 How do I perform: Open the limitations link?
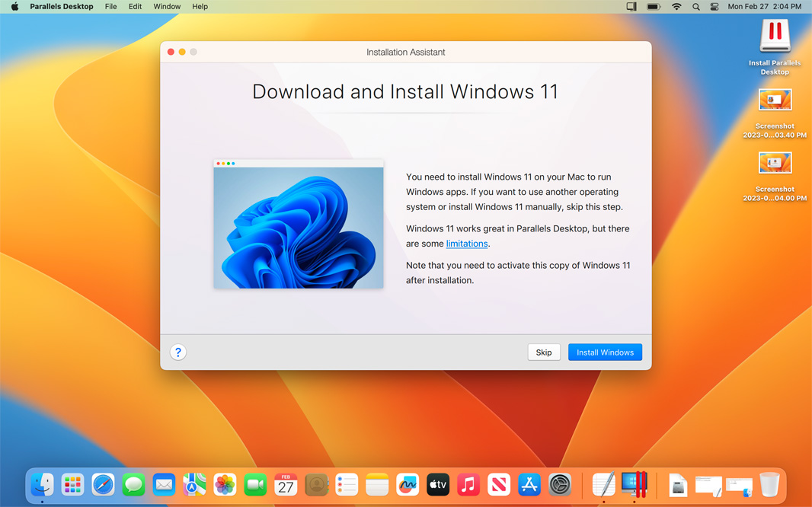click(x=466, y=244)
